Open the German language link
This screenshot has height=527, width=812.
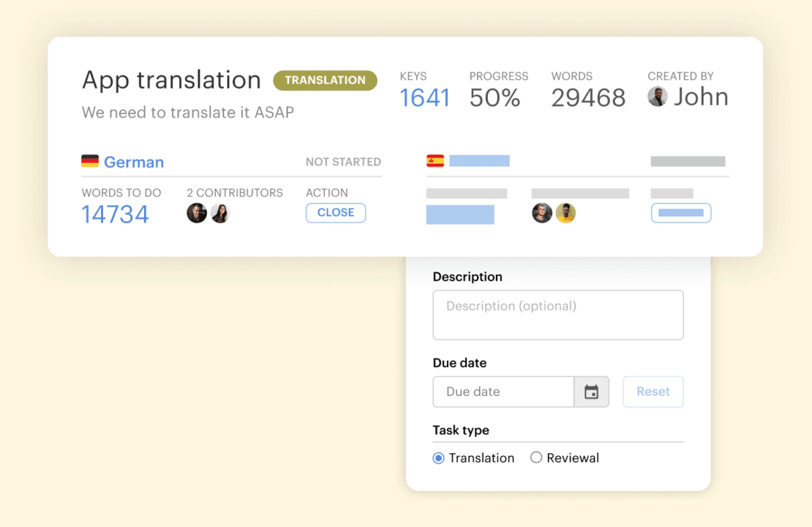133,162
